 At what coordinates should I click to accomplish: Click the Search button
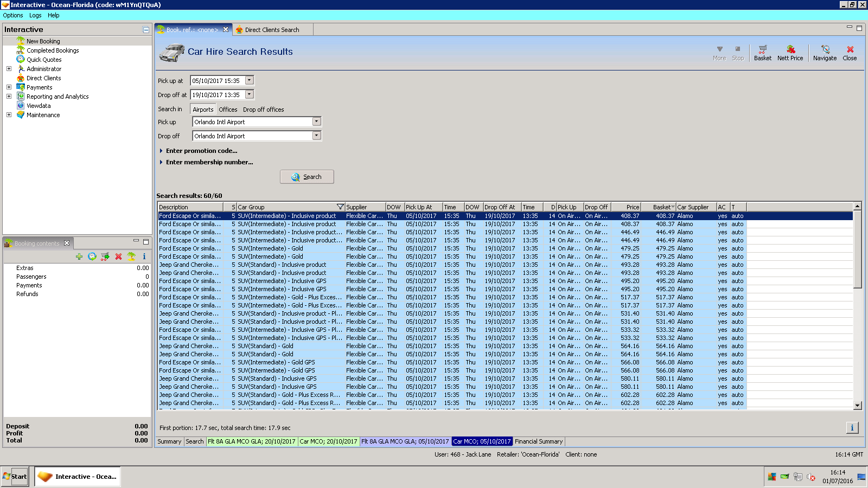click(x=307, y=177)
